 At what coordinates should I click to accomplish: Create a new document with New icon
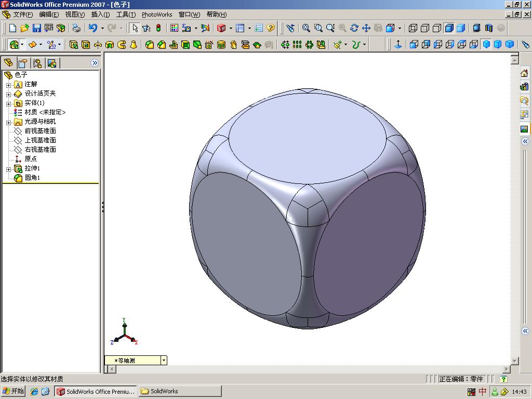click(12, 28)
